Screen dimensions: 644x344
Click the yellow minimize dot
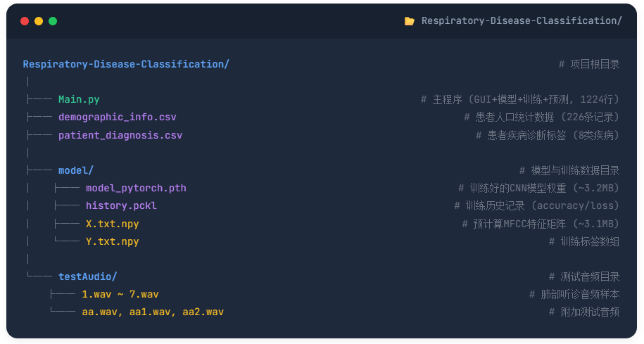tap(39, 21)
